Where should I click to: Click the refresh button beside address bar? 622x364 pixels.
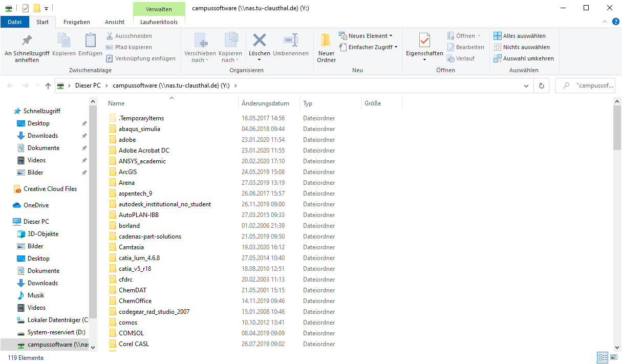(x=542, y=86)
